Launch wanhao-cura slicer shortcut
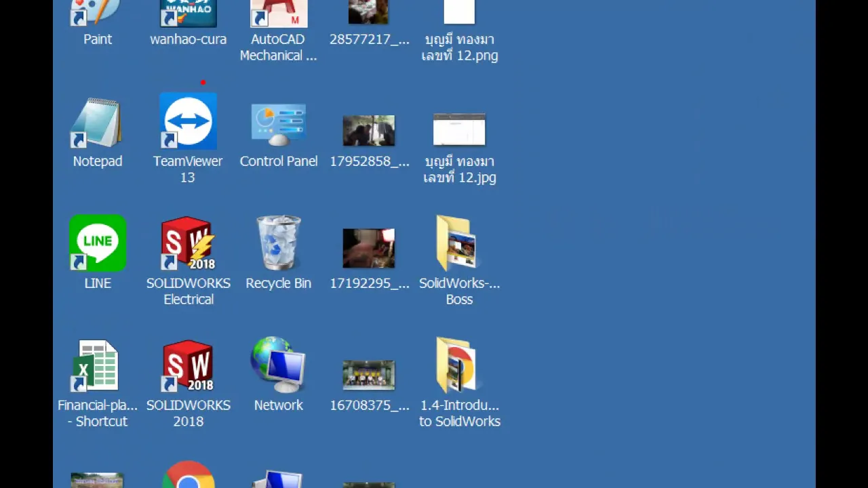Viewport: 868px width, 488px height. pyautogui.click(x=188, y=15)
